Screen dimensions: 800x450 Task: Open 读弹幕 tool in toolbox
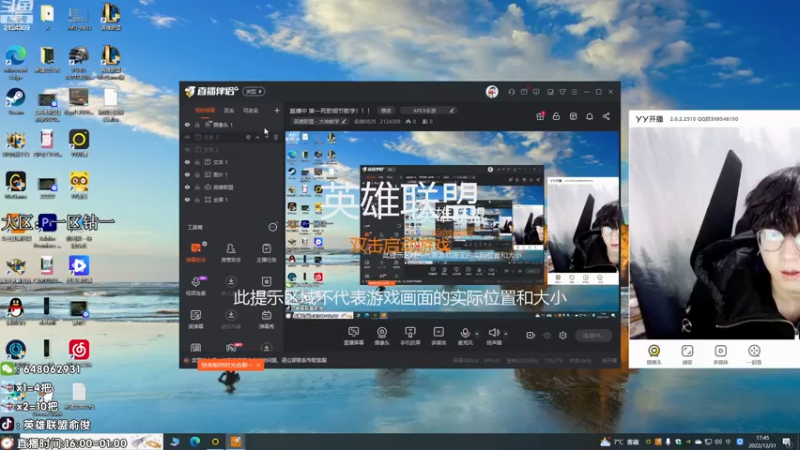[196, 319]
